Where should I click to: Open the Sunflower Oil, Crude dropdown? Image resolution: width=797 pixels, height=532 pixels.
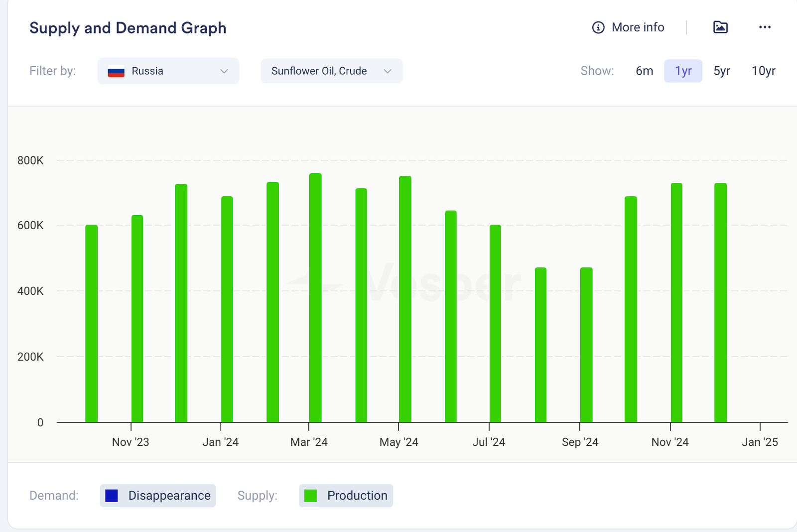click(331, 71)
